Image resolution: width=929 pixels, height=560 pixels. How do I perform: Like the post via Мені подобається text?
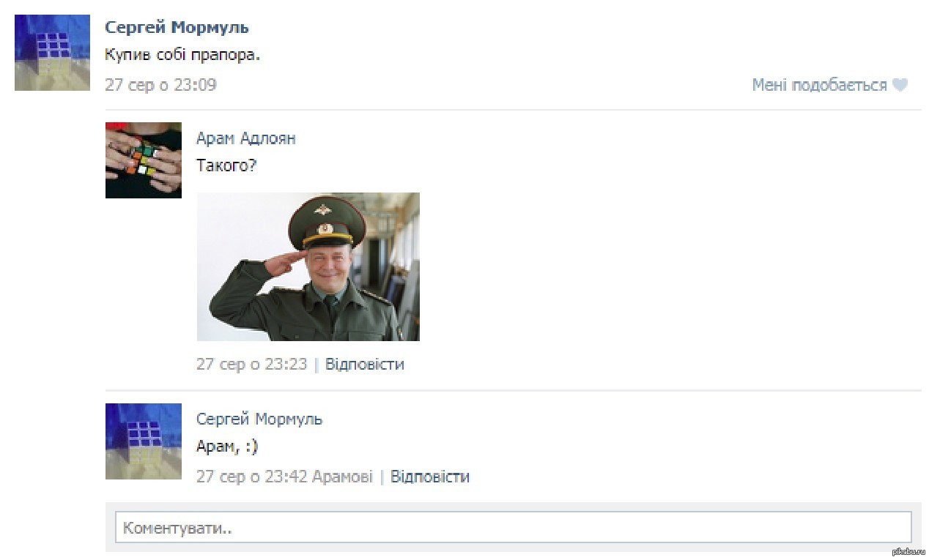click(819, 85)
